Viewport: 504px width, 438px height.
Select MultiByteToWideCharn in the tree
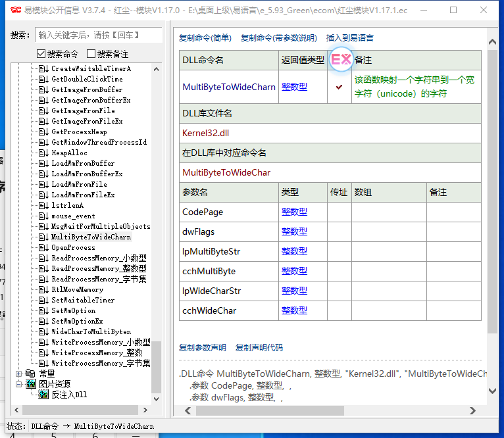pyautogui.click(x=91, y=237)
